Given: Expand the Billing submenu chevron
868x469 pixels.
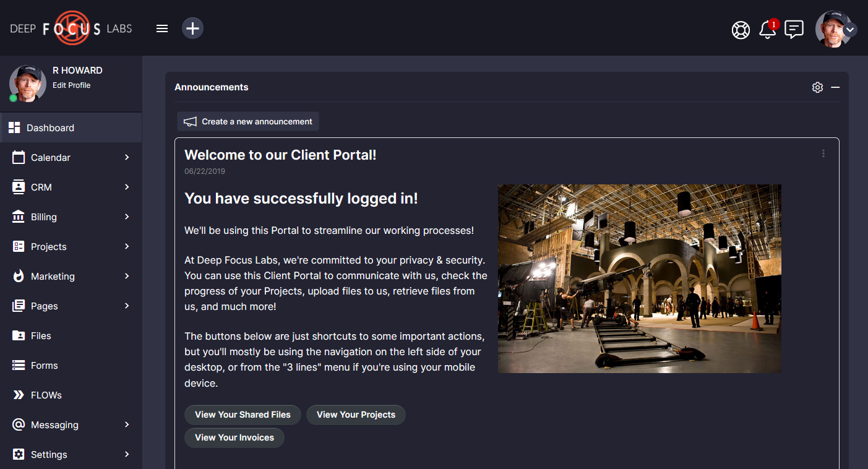Looking at the screenshot, I should click(x=127, y=217).
